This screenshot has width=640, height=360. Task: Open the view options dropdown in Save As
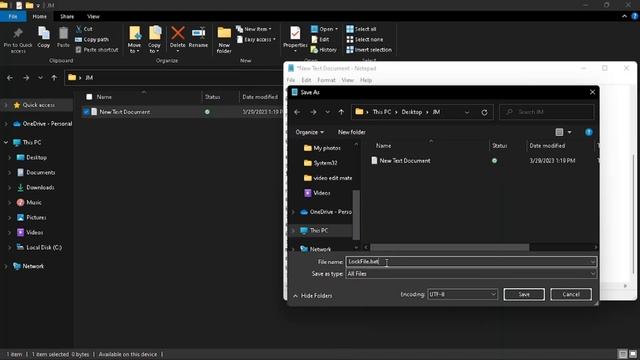click(569, 132)
